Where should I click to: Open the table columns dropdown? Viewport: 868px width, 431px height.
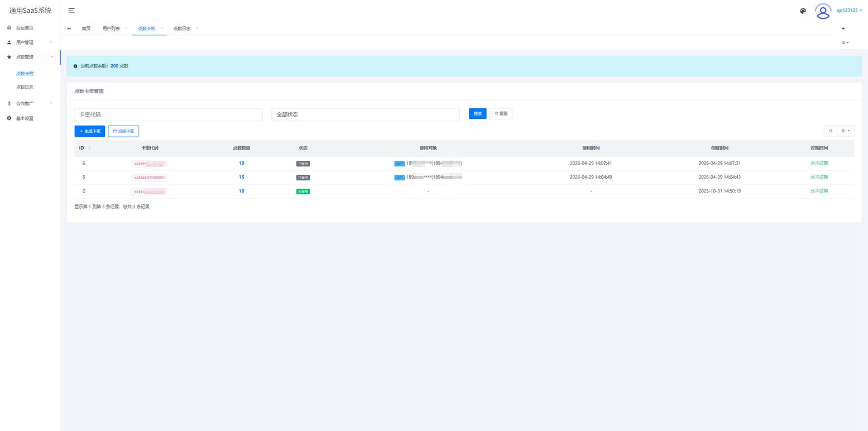pos(846,131)
